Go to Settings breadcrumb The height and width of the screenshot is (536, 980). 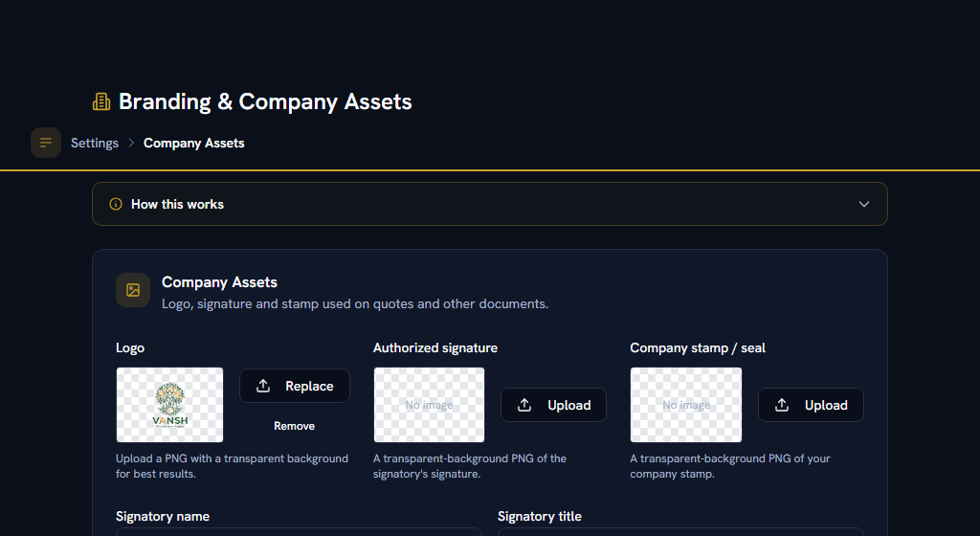click(95, 143)
